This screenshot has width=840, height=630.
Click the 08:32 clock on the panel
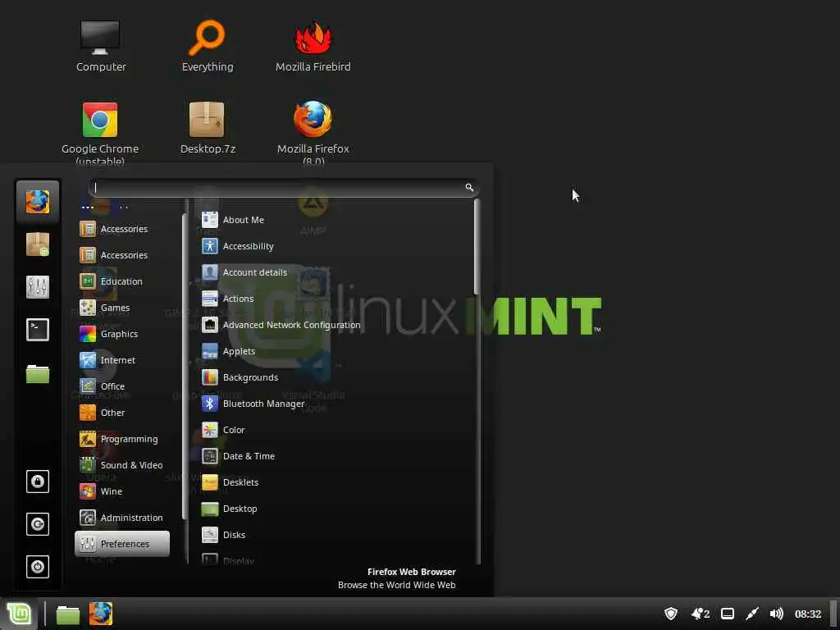[808, 614]
